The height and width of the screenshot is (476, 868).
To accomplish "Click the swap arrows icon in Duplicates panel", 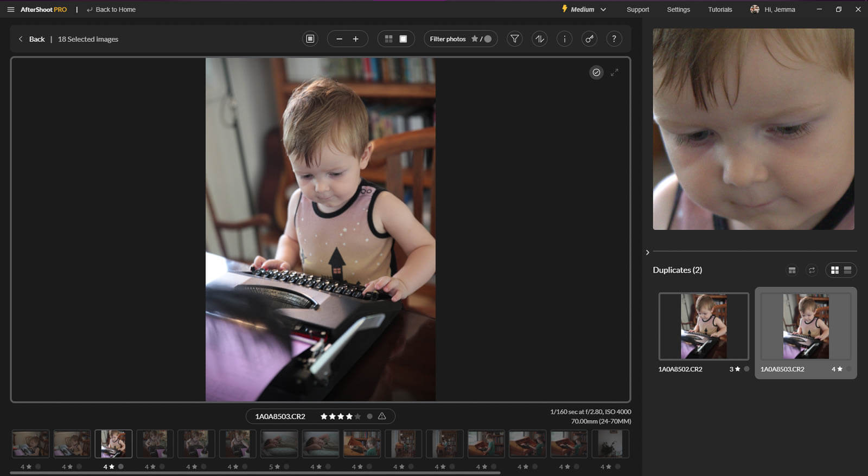I will (x=812, y=270).
